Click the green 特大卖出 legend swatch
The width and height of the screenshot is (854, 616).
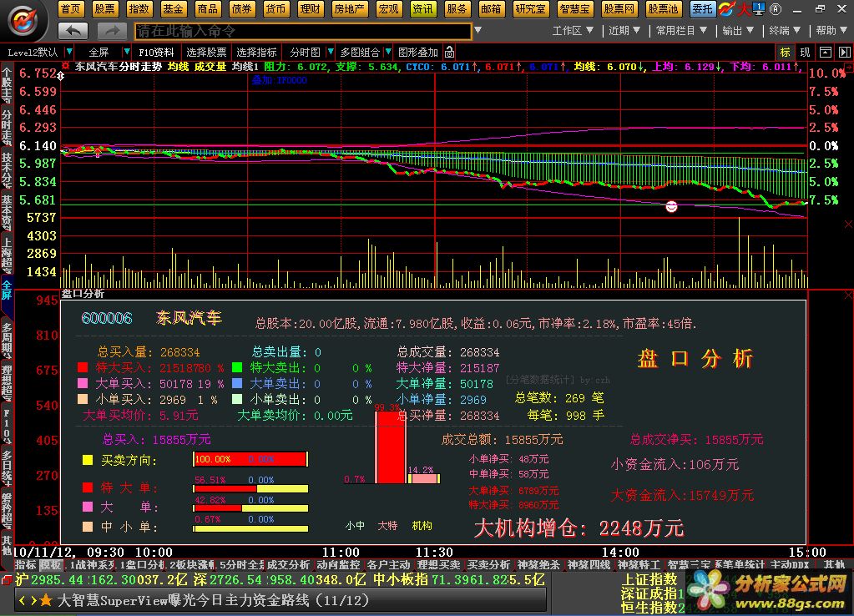pyautogui.click(x=237, y=367)
